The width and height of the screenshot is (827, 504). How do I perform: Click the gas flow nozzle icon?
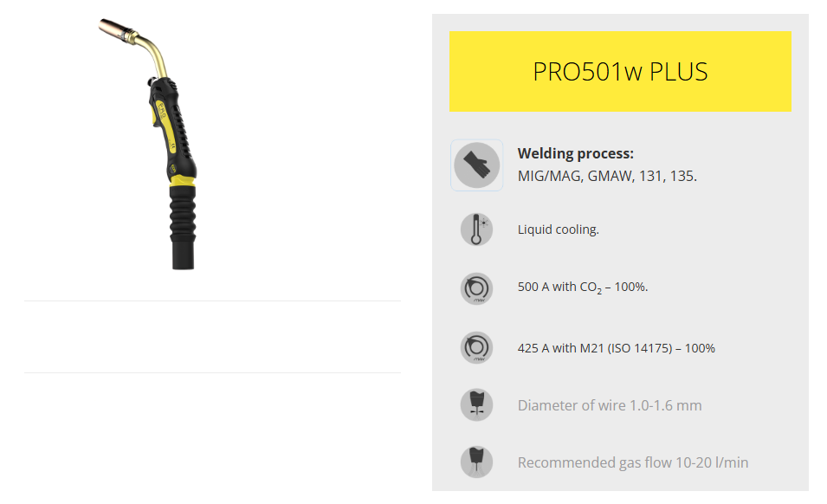[476, 462]
